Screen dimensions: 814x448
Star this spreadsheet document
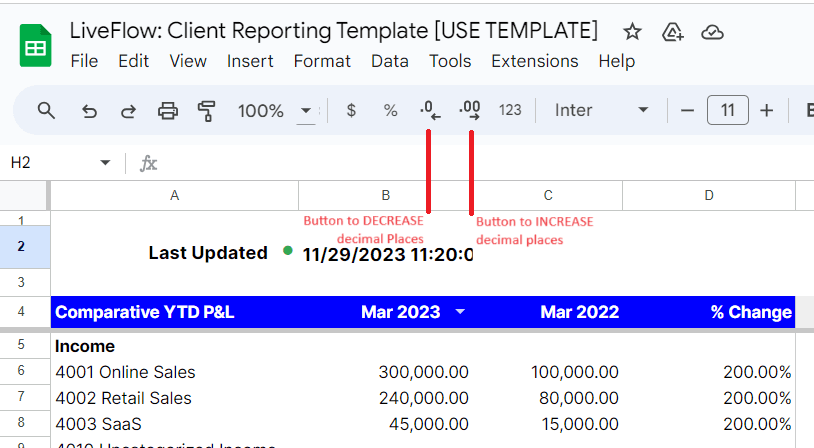(632, 32)
